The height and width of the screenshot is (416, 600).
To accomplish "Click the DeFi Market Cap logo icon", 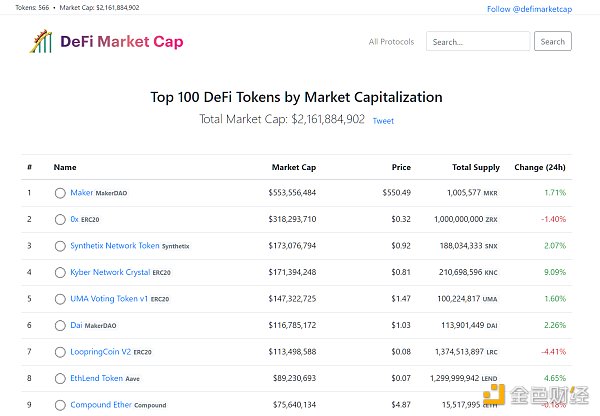I will (40, 41).
